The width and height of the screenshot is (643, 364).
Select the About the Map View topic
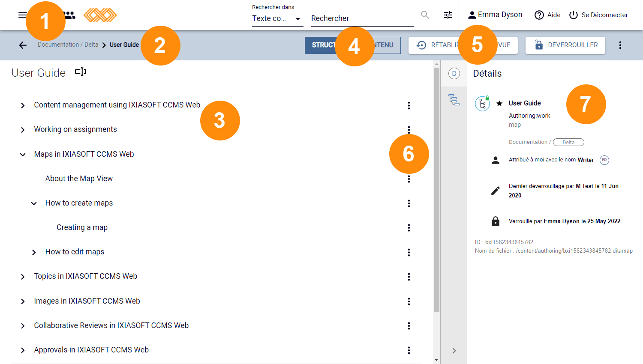point(79,179)
